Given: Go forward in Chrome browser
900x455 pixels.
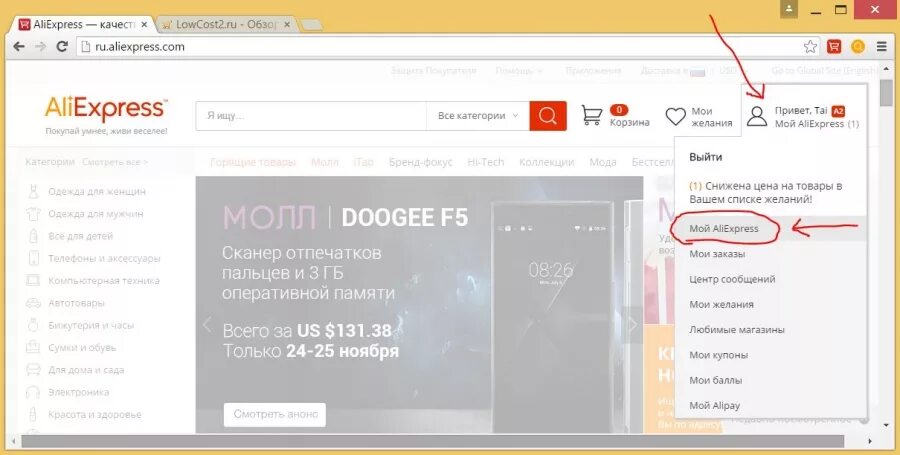Looking at the screenshot, I should [x=40, y=46].
